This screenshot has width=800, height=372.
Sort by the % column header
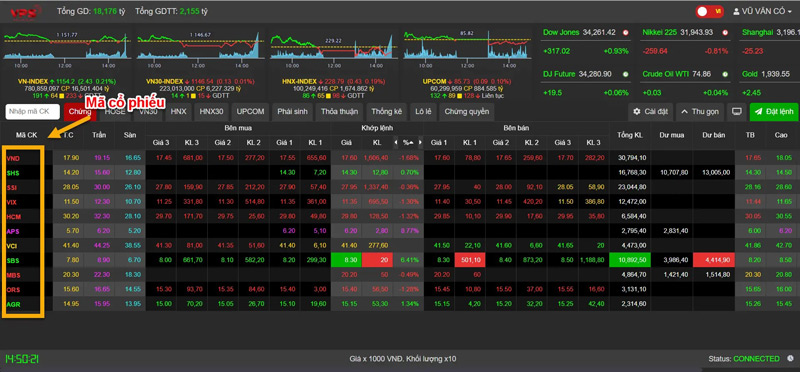click(408, 143)
